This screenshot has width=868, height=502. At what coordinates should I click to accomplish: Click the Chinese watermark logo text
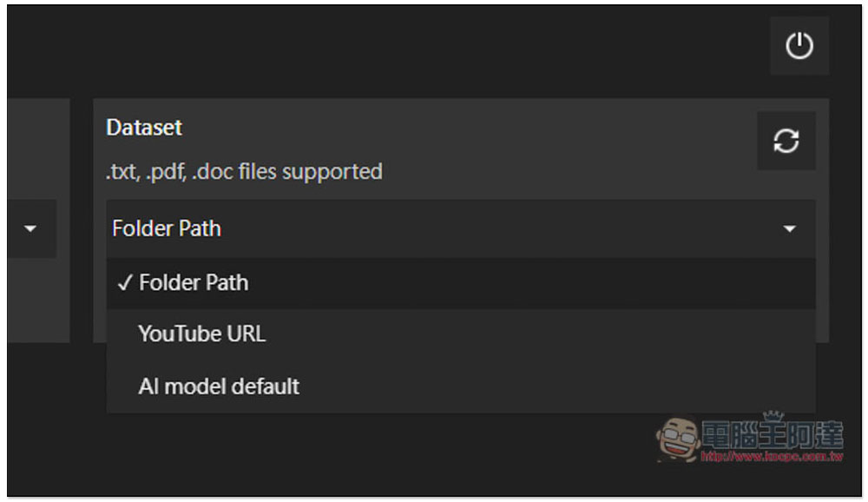coord(773,435)
